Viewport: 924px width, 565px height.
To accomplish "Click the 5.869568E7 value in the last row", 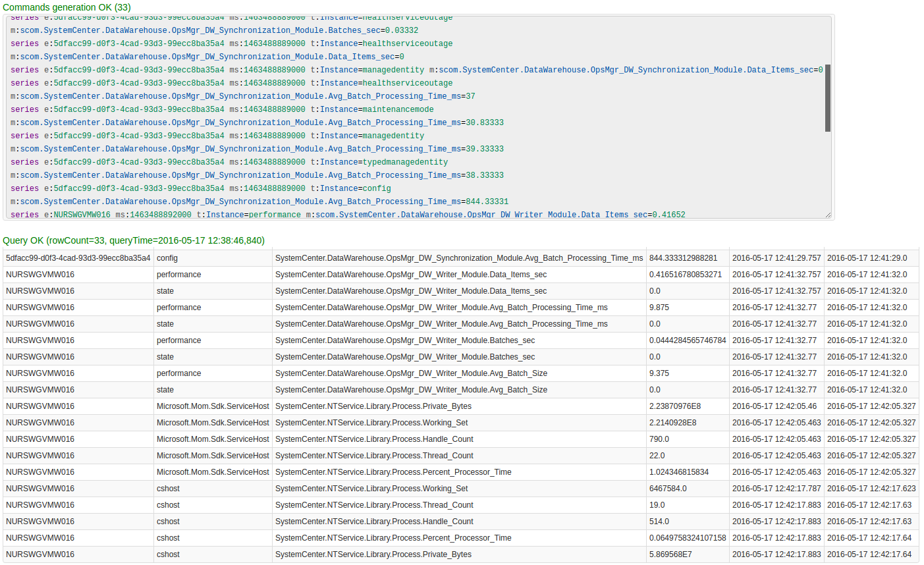I will click(x=670, y=554).
